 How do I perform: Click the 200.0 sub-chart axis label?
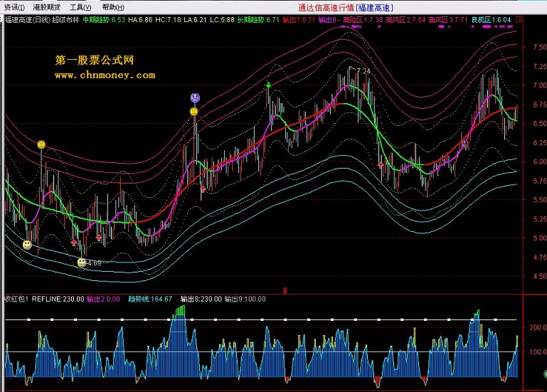538,327
